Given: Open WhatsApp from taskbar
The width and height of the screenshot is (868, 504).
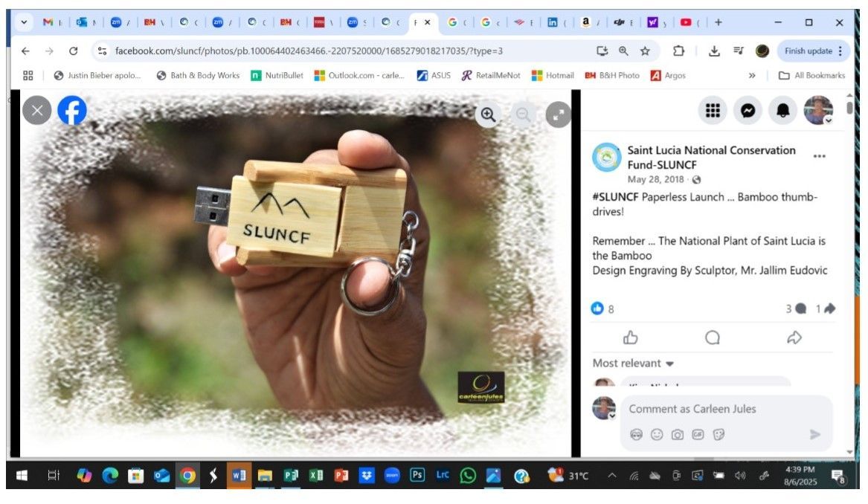Looking at the screenshot, I should click(x=468, y=476).
